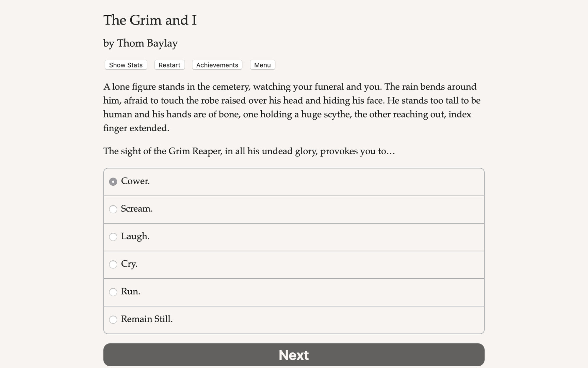The image size is (588, 368).
Task: Click the Remain Still row label
Action: (147, 319)
